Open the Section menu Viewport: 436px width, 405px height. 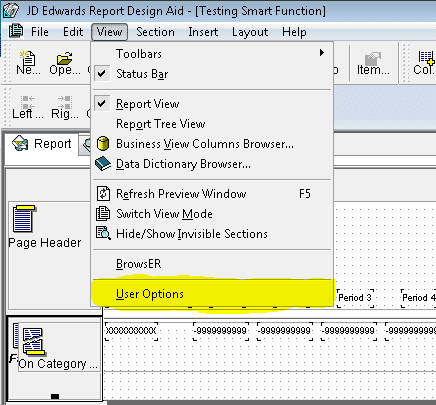coord(155,32)
